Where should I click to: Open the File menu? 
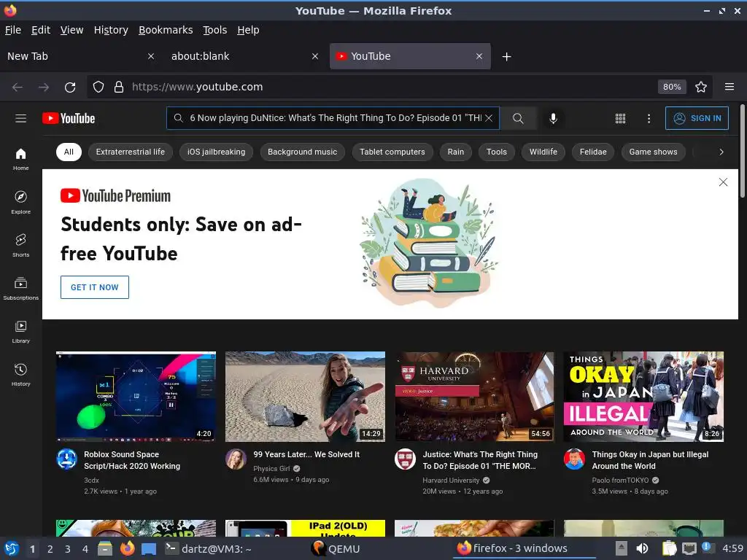point(13,30)
